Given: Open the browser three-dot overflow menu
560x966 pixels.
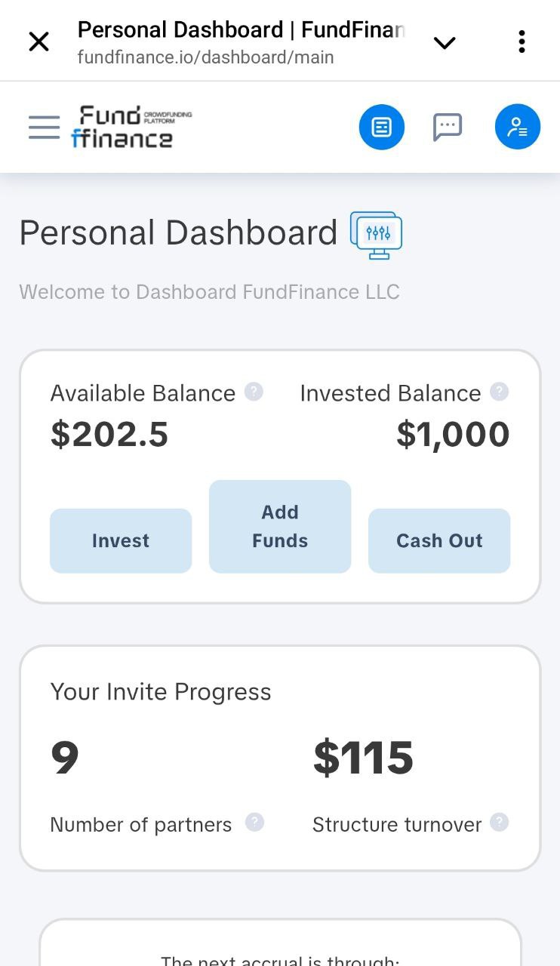Looking at the screenshot, I should 522,42.
